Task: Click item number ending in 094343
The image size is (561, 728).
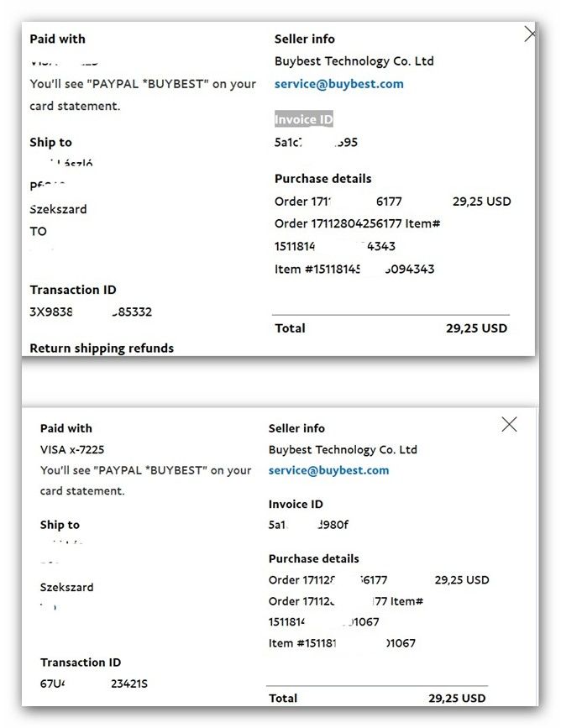Action: pyautogui.click(x=354, y=270)
